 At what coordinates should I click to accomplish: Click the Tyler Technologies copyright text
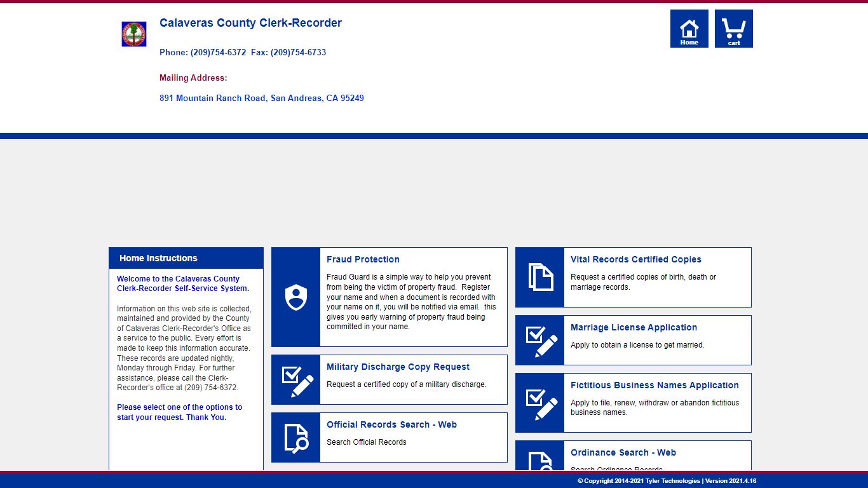[x=667, y=481]
